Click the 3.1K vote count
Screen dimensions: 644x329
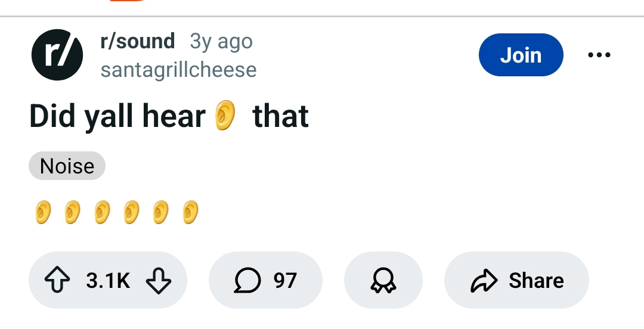[108, 280]
